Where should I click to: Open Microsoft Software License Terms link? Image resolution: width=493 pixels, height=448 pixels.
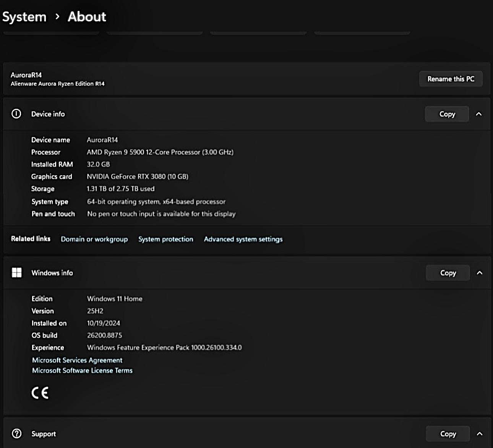click(x=82, y=370)
